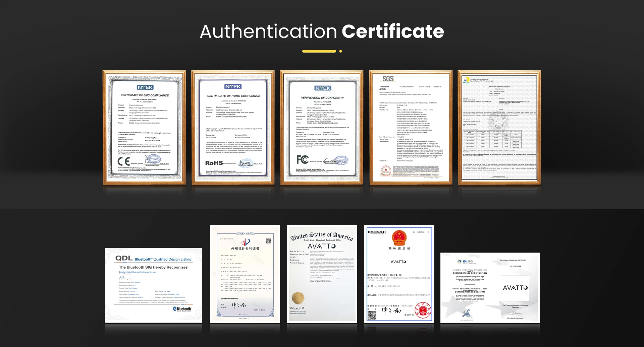View the Bluetooth Qualified Design Listing document
Viewport: 644px width, 347px height.
153,285
